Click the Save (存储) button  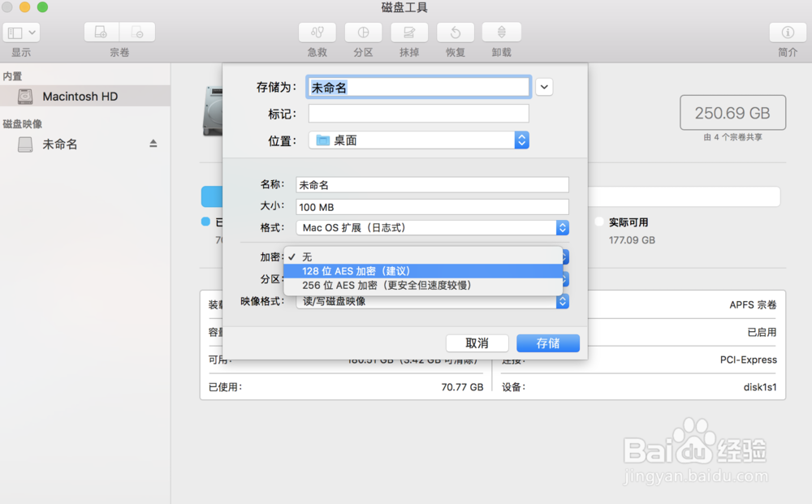[x=548, y=343]
